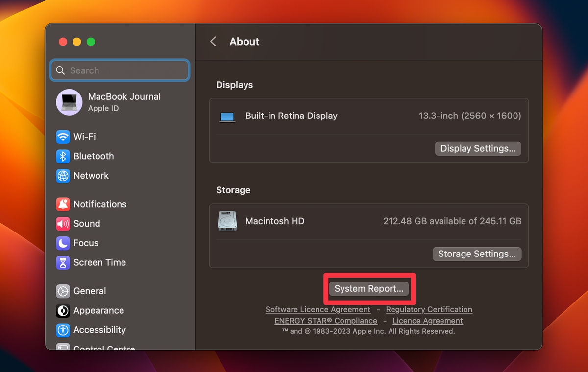Click the System Report button
Screen dimensions: 588x372
tap(369, 289)
